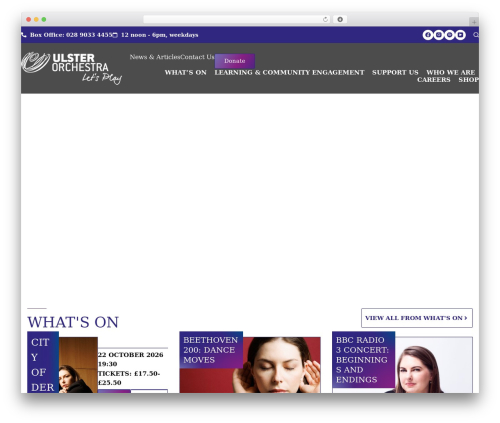The width and height of the screenshot is (500, 423).
Task: Open BBC Radio 3 Concert event title
Action: [x=363, y=360]
